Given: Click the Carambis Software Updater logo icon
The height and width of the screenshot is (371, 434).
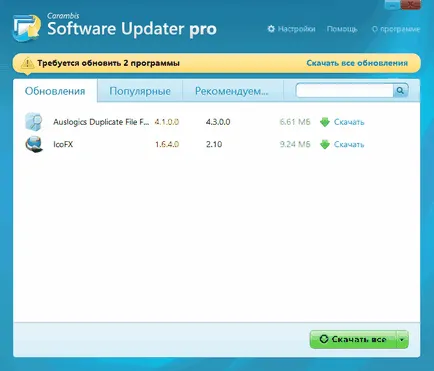Looking at the screenshot, I should 27,28.
